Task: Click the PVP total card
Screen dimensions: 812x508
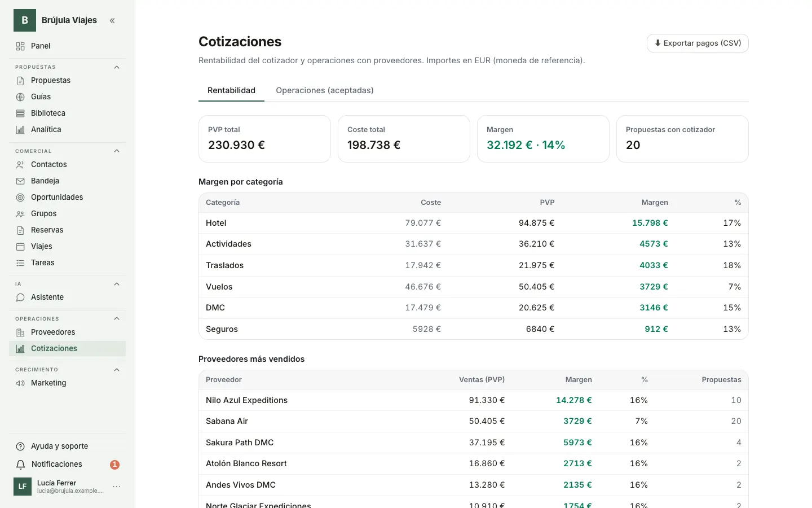Action: [264, 139]
